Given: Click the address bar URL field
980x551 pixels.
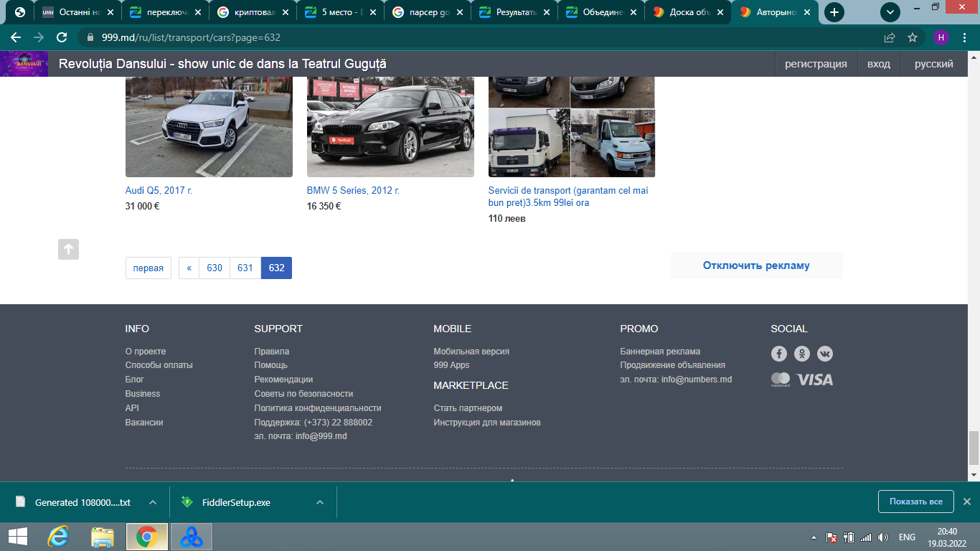Looking at the screenshot, I should pos(430,37).
